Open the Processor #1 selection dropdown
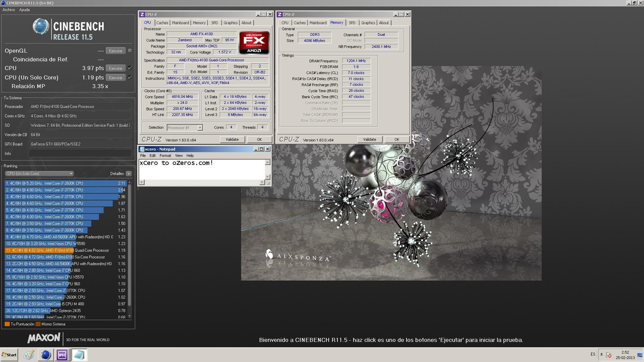 (x=185, y=128)
